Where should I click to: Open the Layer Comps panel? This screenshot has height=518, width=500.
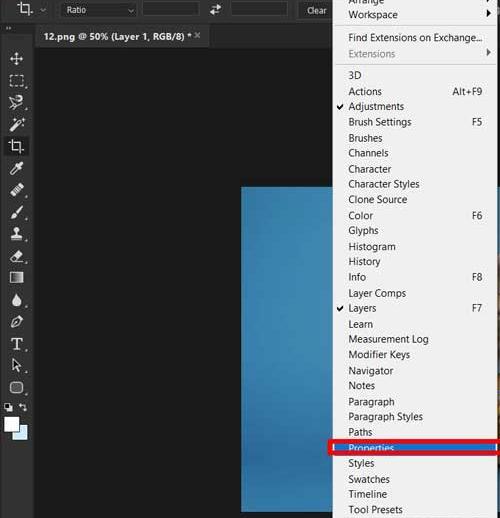coord(415,293)
